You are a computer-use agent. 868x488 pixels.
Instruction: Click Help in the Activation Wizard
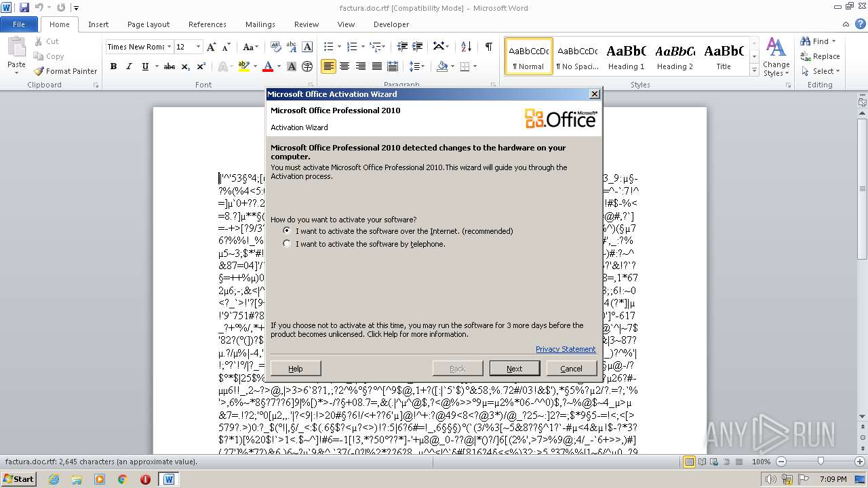(x=296, y=369)
